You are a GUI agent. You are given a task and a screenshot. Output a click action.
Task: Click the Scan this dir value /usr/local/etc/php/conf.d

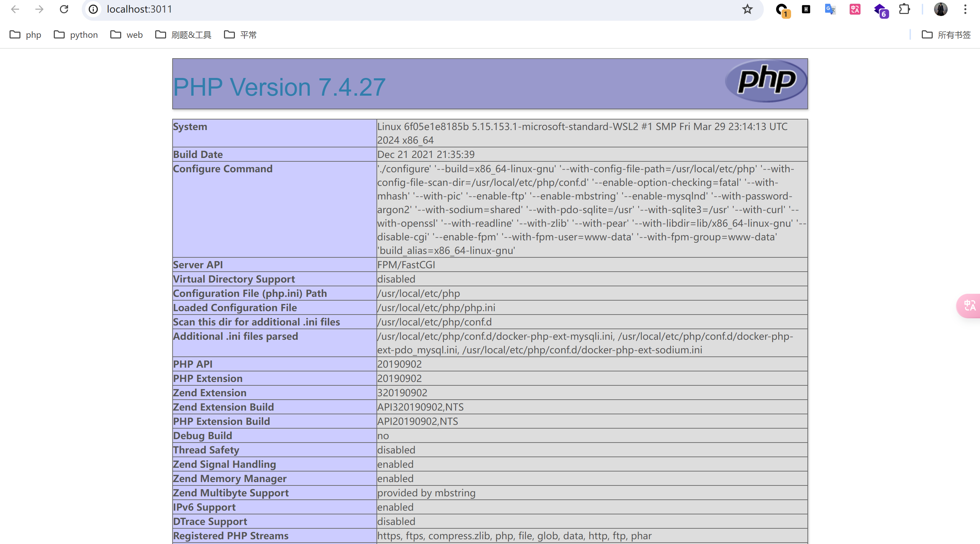coord(434,322)
